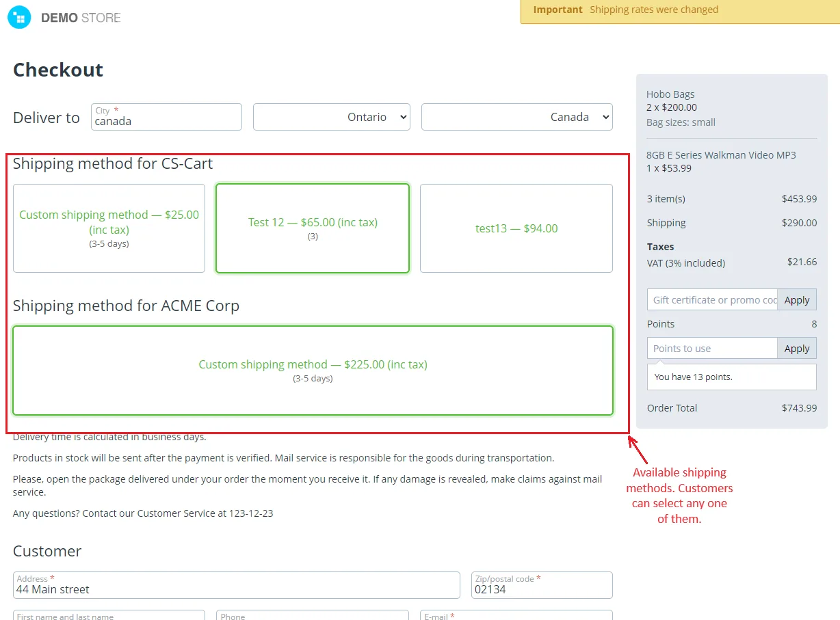The width and height of the screenshot is (840, 620).
Task: Click '3 item(s)' subtotal line
Action: point(731,199)
